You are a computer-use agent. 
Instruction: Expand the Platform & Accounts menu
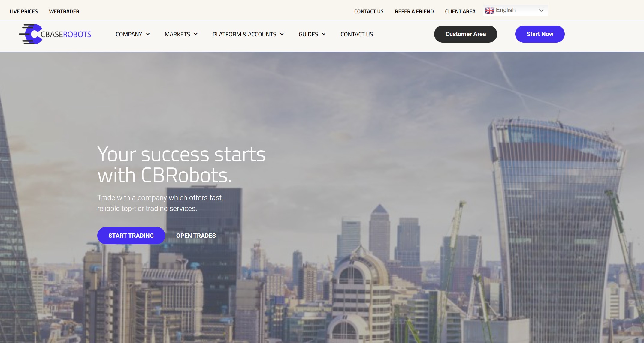coord(248,34)
